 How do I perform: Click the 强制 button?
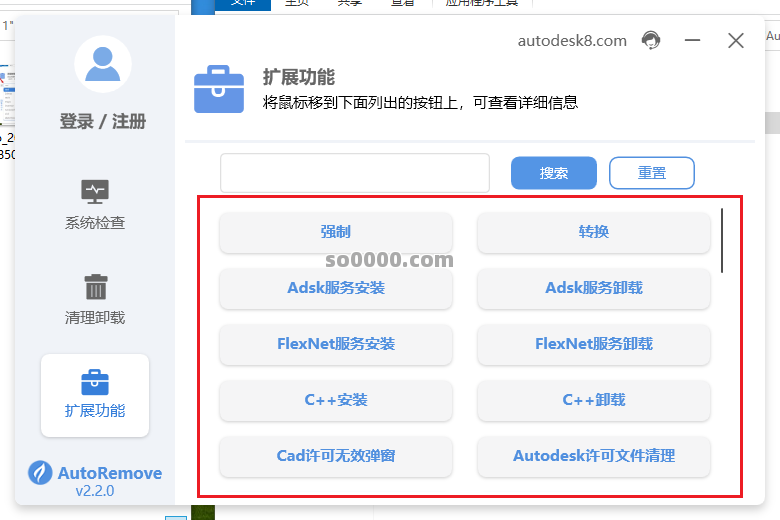336,232
